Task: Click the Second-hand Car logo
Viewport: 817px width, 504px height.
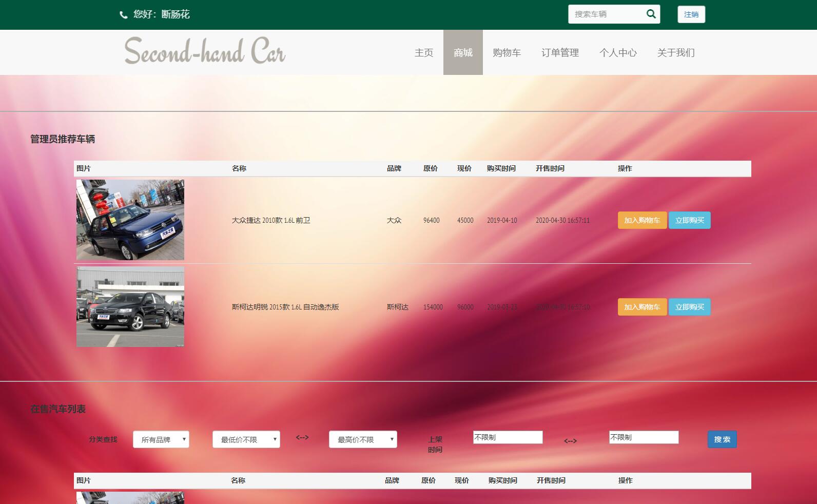Action: pyautogui.click(x=205, y=52)
